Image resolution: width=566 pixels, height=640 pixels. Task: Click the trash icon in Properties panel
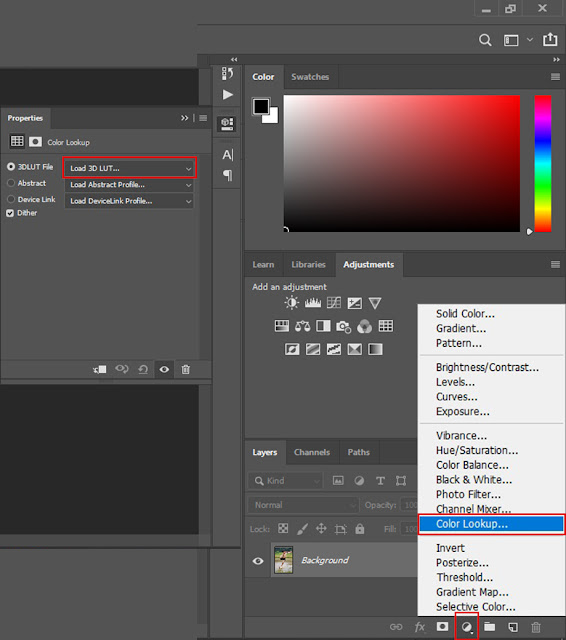(x=186, y=369)
